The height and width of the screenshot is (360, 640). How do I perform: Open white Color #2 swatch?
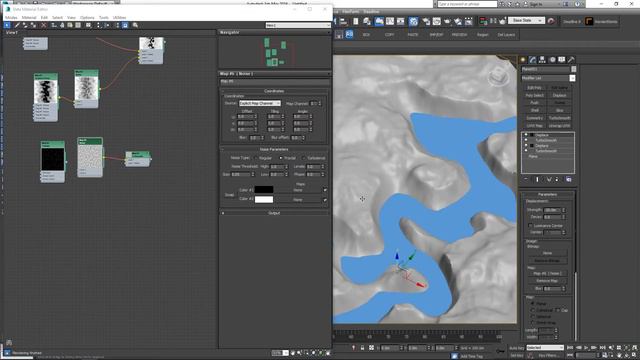[x=264, y=200]
